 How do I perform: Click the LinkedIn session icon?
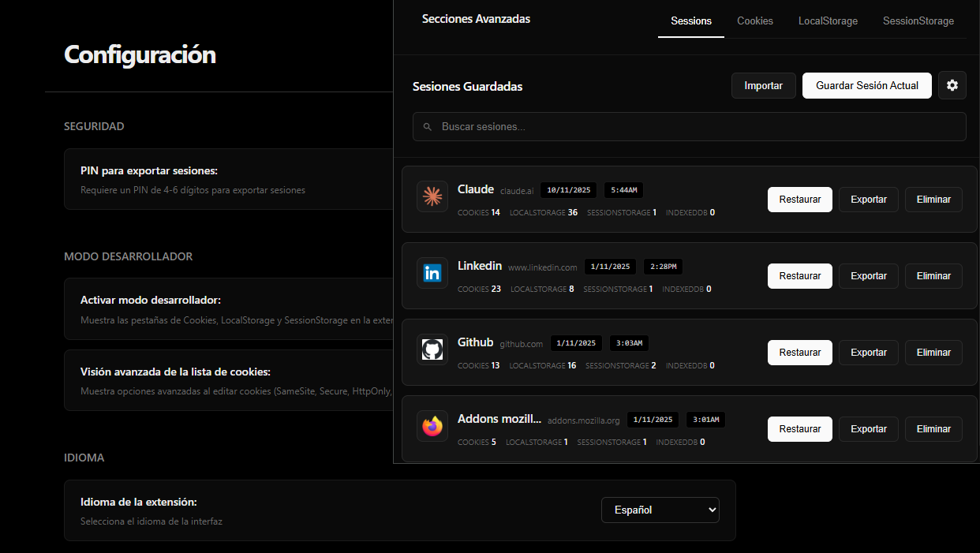point(432,273)
